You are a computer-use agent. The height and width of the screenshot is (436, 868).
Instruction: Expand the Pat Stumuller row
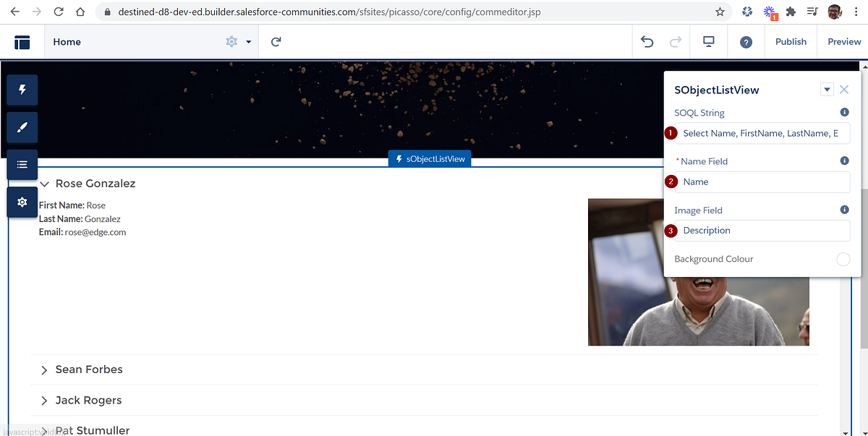45,431
